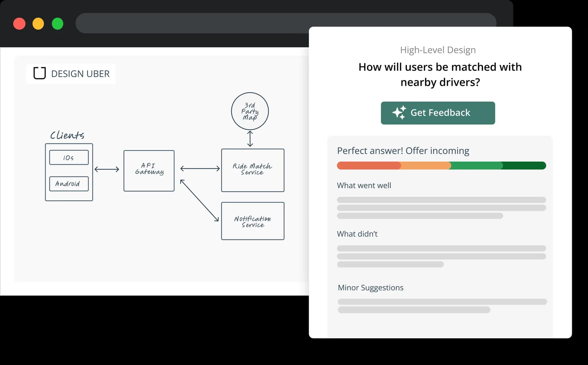Click the arrow between Clients and API Gateway
The image size is (588, 365).
107,169
